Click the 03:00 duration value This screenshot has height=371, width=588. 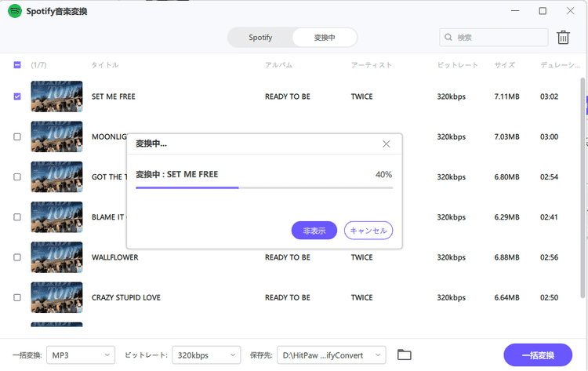click(549, 136)
